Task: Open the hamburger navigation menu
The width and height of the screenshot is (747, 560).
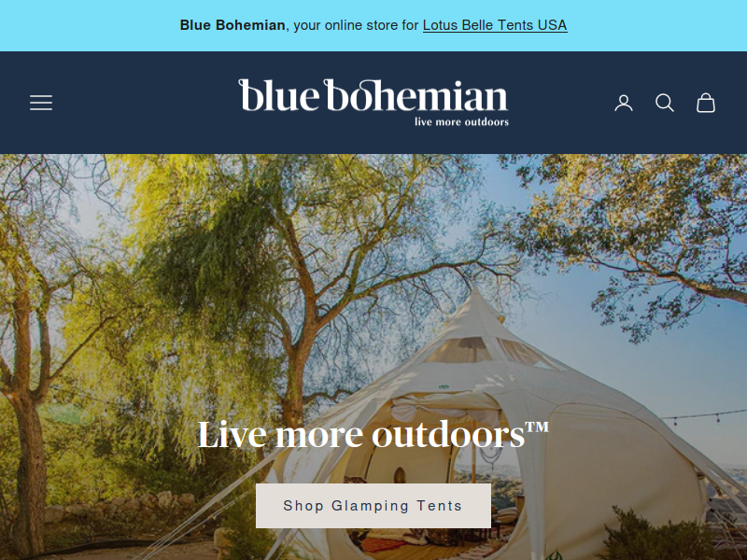Action: pos(41,103)
